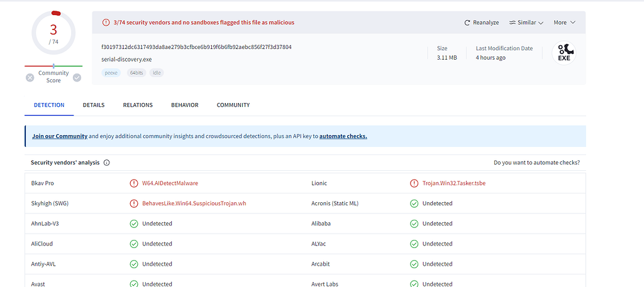Image resolution: width=644 pixels, height=287 pixels.
Task: Click the red alert icon next to W64.AIDetectMalware
Action: pyautogui.click(x=133, y=183)
